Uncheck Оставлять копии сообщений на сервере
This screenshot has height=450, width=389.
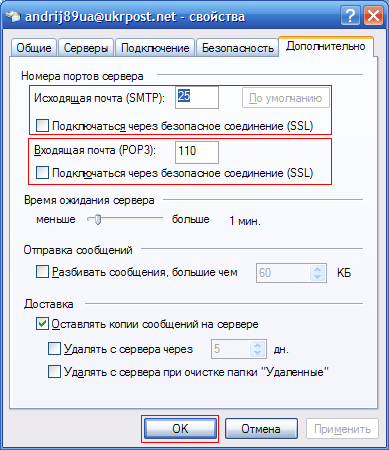click(42, 324)
